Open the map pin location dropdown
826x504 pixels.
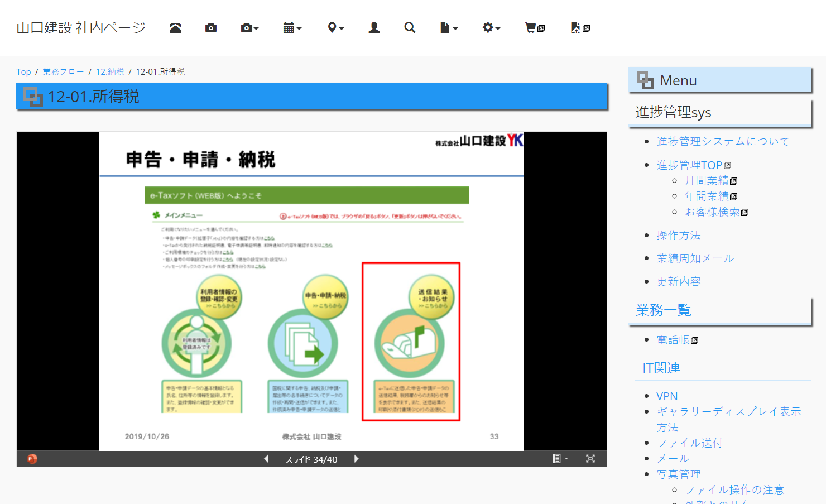335,27
